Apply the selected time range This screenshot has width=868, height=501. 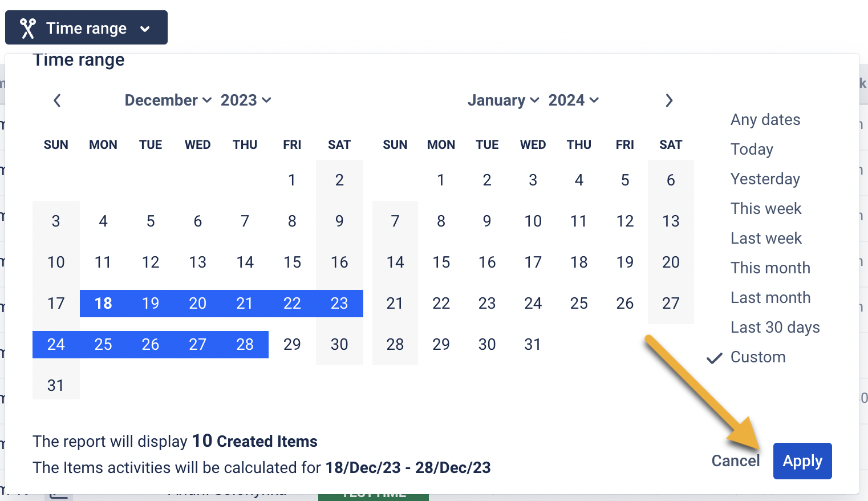pyautogui.click(x=802, y=461)
